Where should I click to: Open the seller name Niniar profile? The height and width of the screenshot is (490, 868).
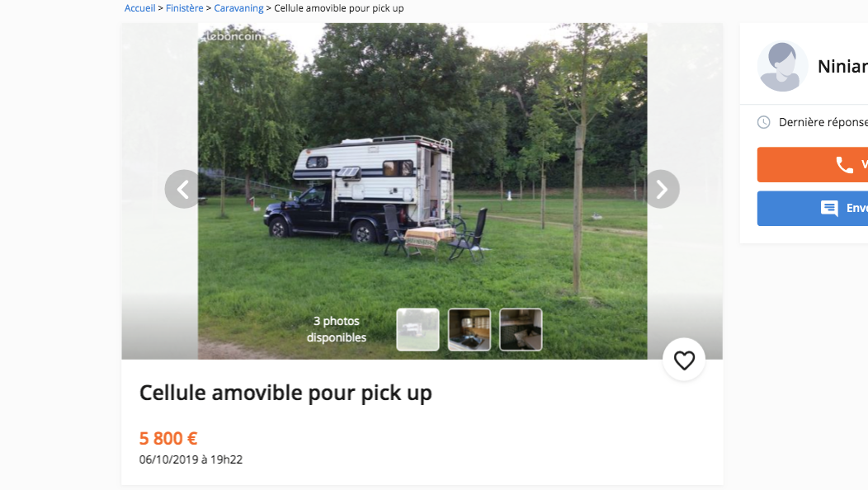point(842,67)
